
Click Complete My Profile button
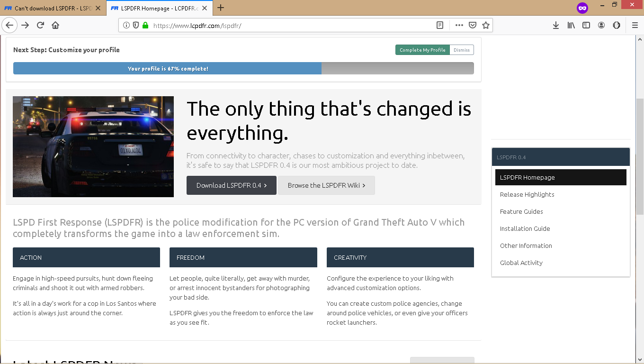coord(422,50)
